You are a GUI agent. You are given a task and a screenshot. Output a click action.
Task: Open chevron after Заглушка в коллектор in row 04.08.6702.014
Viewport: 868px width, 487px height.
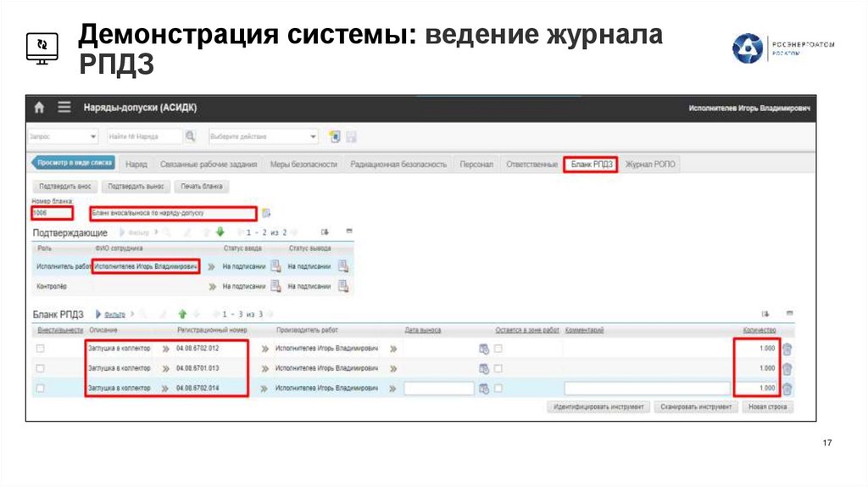[164, 389]
